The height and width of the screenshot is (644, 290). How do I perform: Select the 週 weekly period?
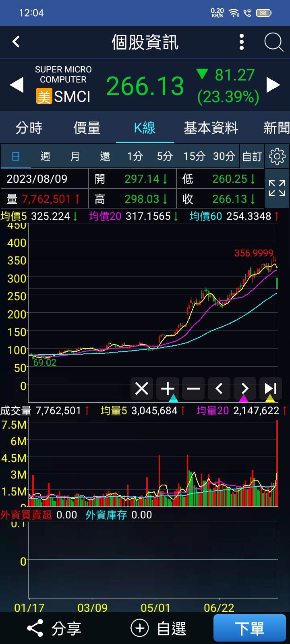point(46,156)
